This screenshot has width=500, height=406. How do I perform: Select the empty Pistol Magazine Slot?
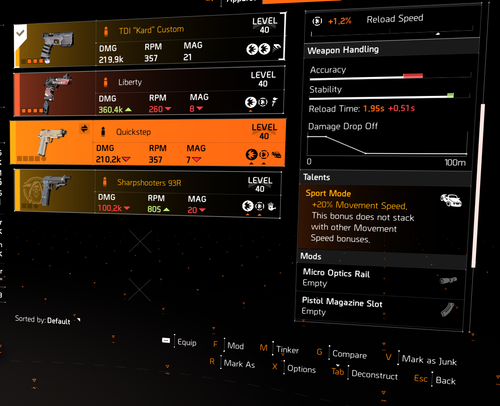click(380, 309)
